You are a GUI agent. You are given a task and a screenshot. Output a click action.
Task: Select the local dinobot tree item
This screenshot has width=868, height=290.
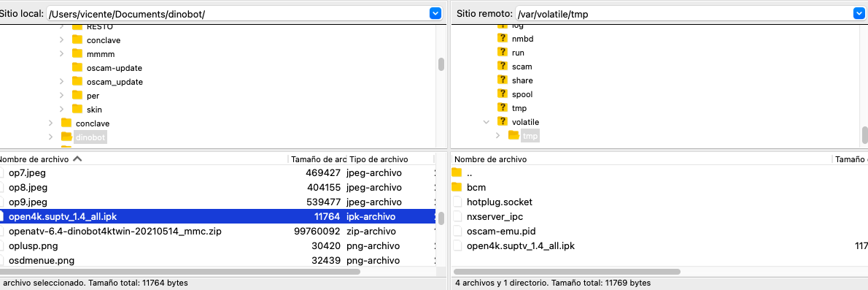(90, 137)
